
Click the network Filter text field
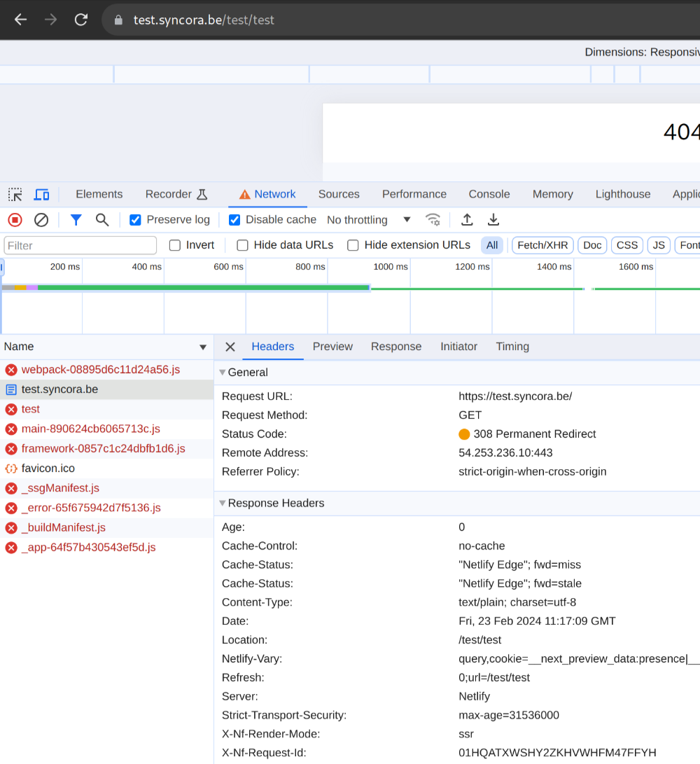[x=80, y=246]
